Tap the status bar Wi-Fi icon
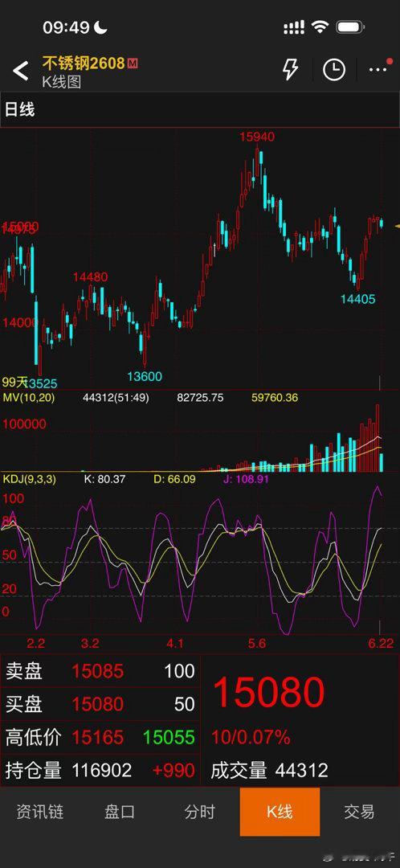 point(320,27)
